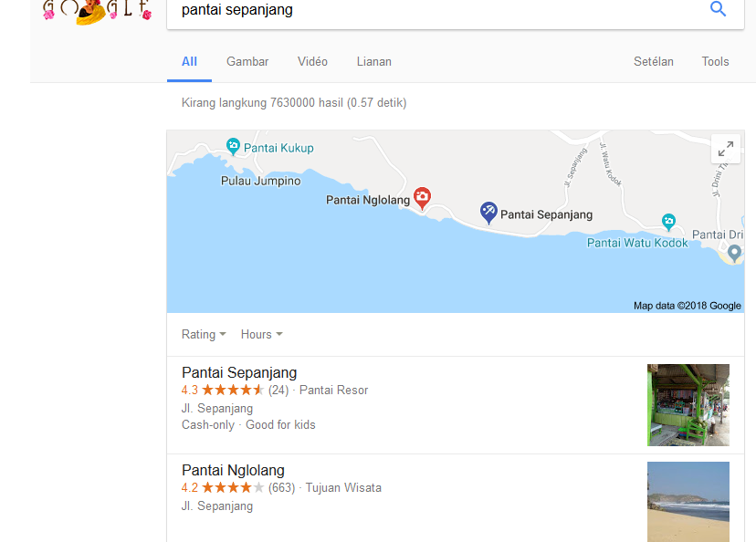Click the Pantai Sepanjang stall photo thumbnail
This screenshot has height=542, width=756.
tap(688, 405)
